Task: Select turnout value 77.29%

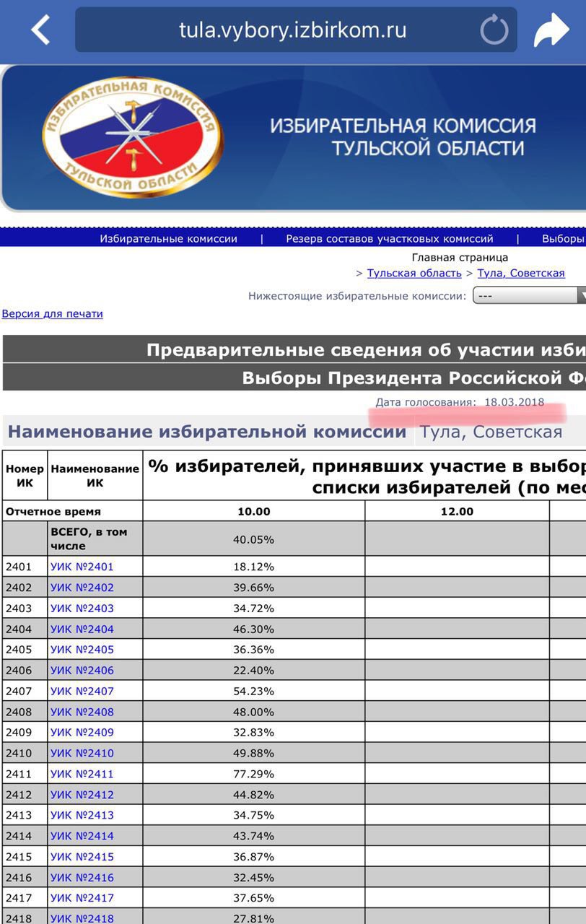Action: 253,774
